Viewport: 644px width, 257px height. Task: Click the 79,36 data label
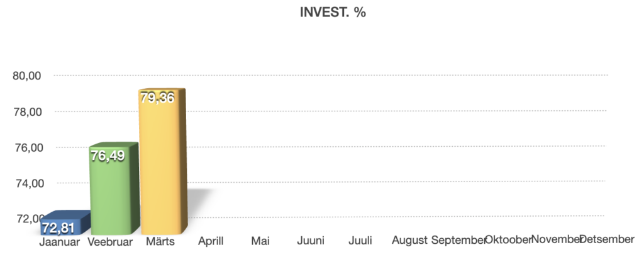click(x=157, y=100)
